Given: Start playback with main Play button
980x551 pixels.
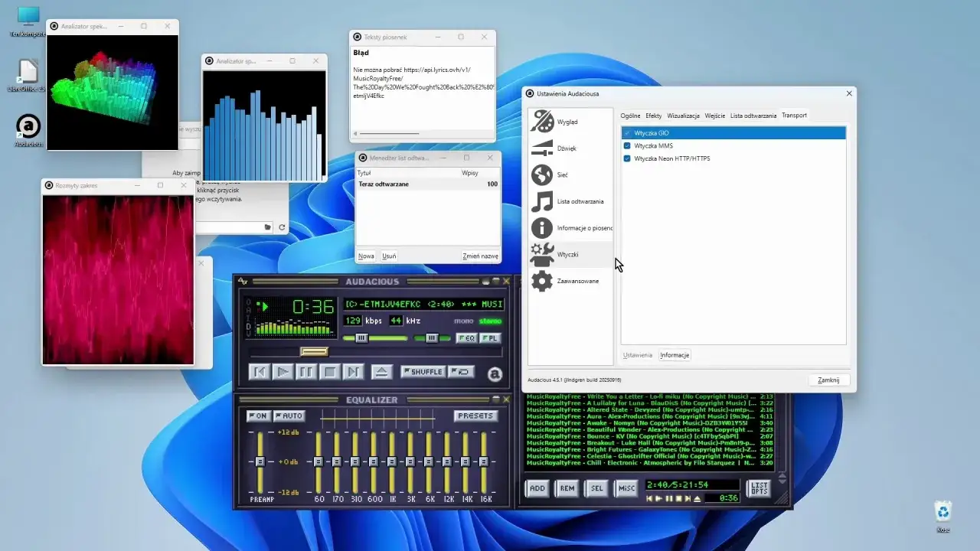Looking at the screenshot, I should click(x=283, y=372).
